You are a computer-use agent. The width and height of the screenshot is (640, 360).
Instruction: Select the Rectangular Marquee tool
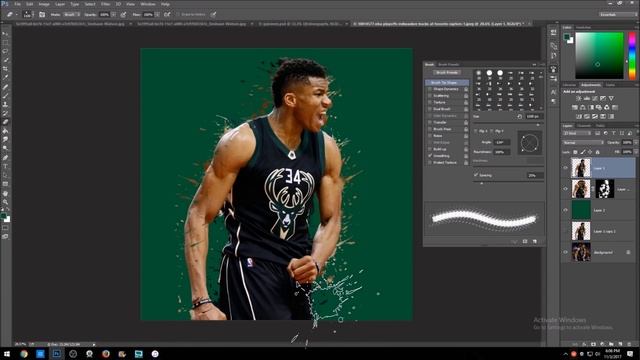(5, 42)
